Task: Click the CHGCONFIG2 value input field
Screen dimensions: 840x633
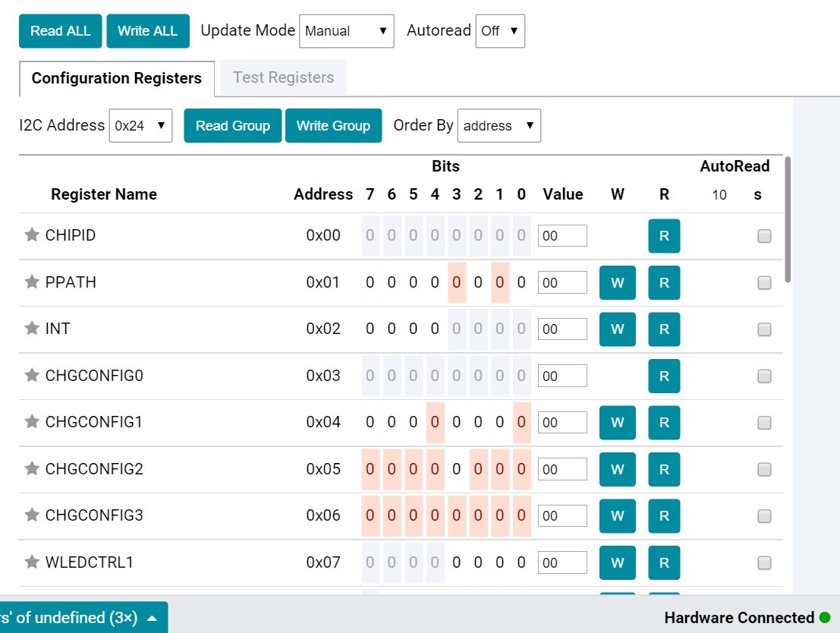Action: tap(562, 469)
